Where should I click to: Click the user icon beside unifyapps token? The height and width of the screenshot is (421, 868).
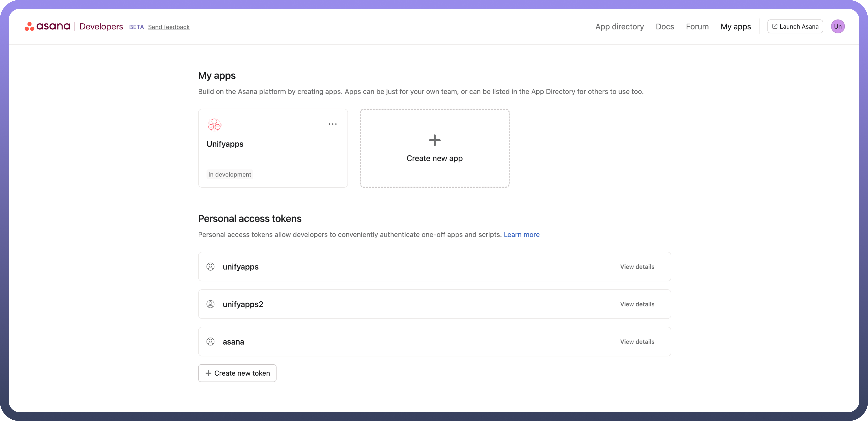pos(210,267)
